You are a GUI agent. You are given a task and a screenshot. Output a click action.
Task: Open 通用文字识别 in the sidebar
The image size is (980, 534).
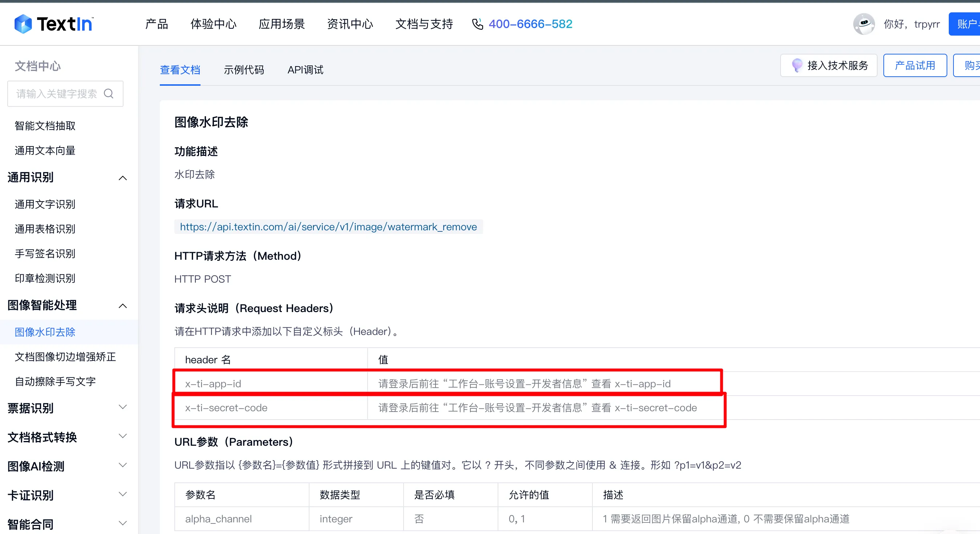point(45,204)
